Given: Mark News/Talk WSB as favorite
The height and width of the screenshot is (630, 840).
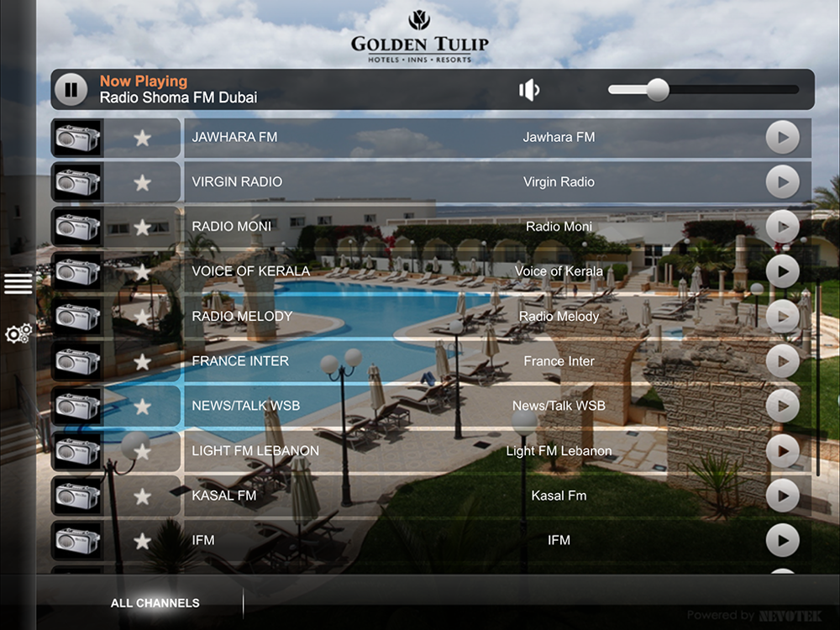Looking at the screenshot, I should 142,407.
